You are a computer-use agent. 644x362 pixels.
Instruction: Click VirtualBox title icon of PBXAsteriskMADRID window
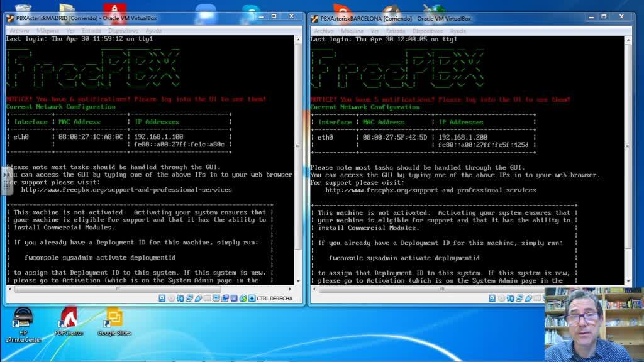click(10, 18)
